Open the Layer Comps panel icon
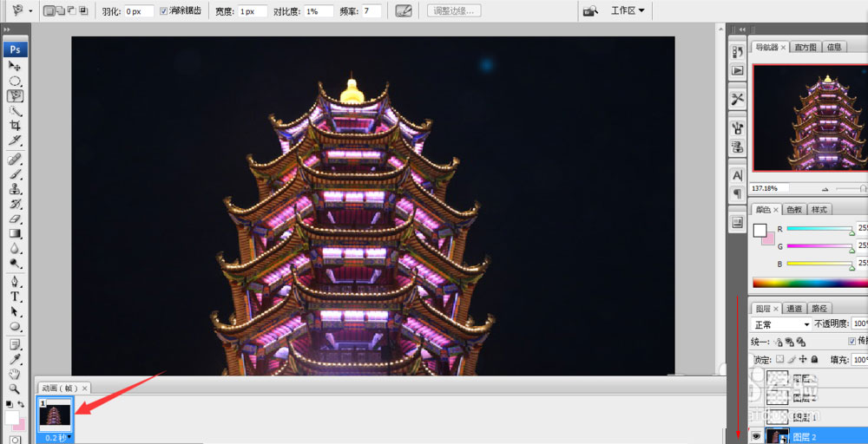Screen dimensions: 868x444 pos(737,222)
